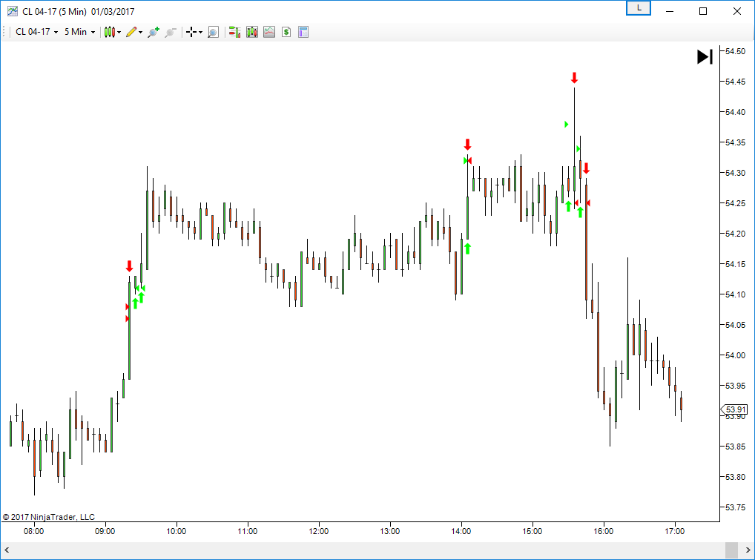Expand the cursor type dropdown arrow
The width and height of the screenshot is (755, 560).
tap(200, 32)
